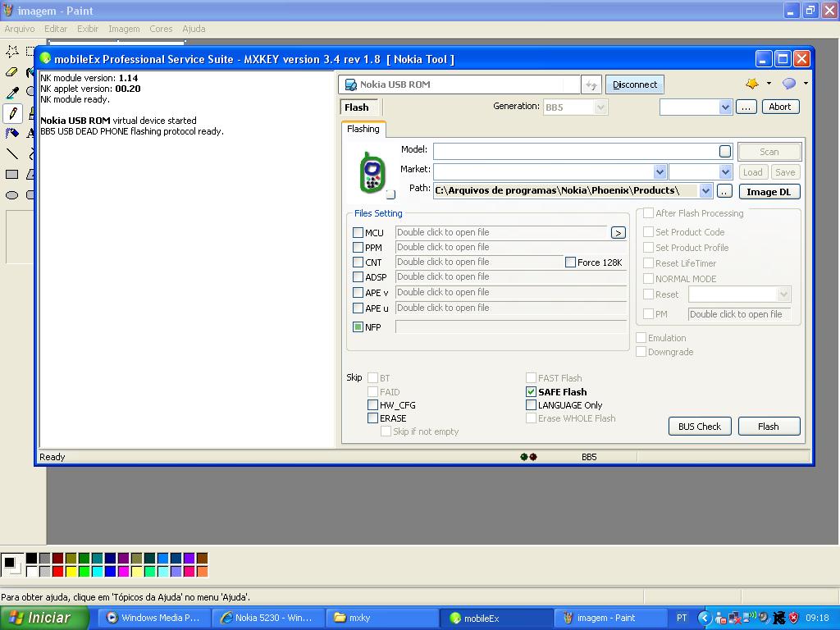Click the small square icon in Model field

[x=725, y=152]
